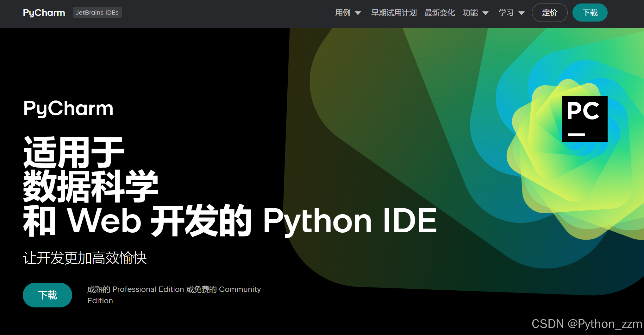
Task: Click the PC PyCharm product icon
Action: (585, 119)
